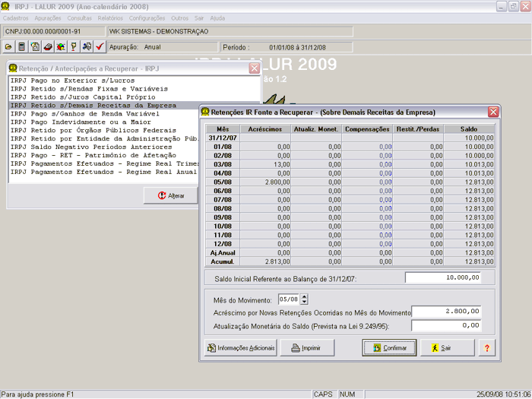Click the open folder toolbar icon

point(9,47)
